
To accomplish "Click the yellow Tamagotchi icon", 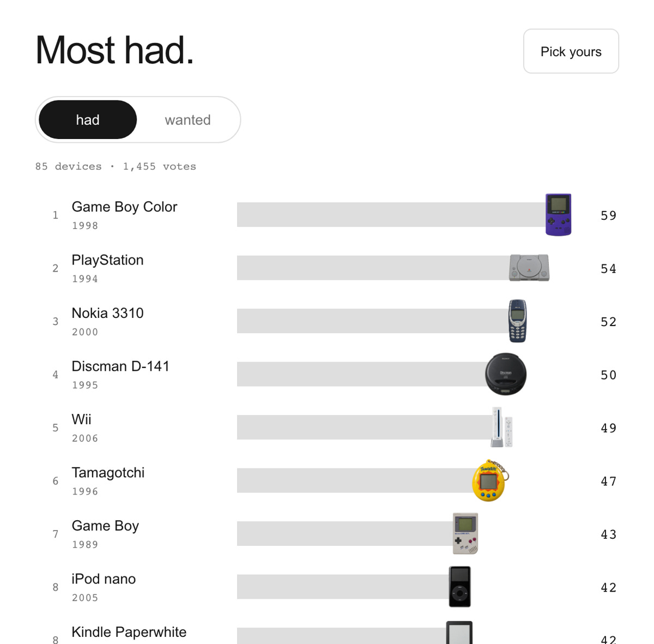I will coord(490,480).
